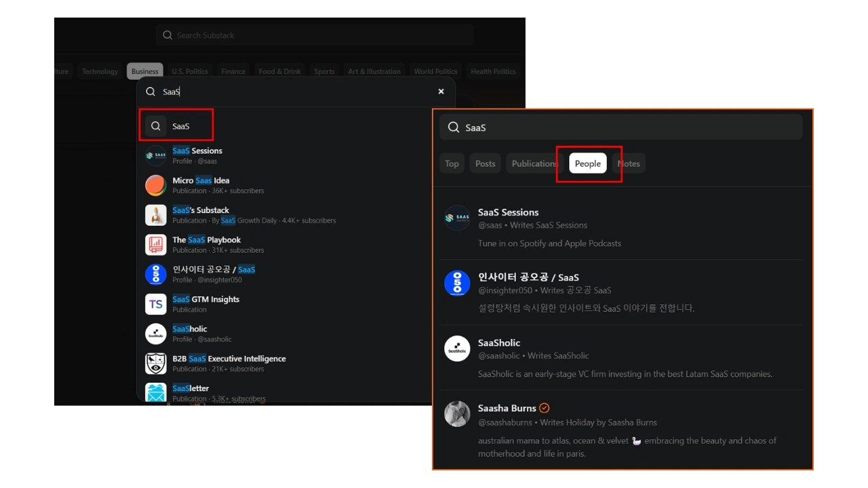
Task: Switch to the Posts results tab
Action: pos(485,163)
